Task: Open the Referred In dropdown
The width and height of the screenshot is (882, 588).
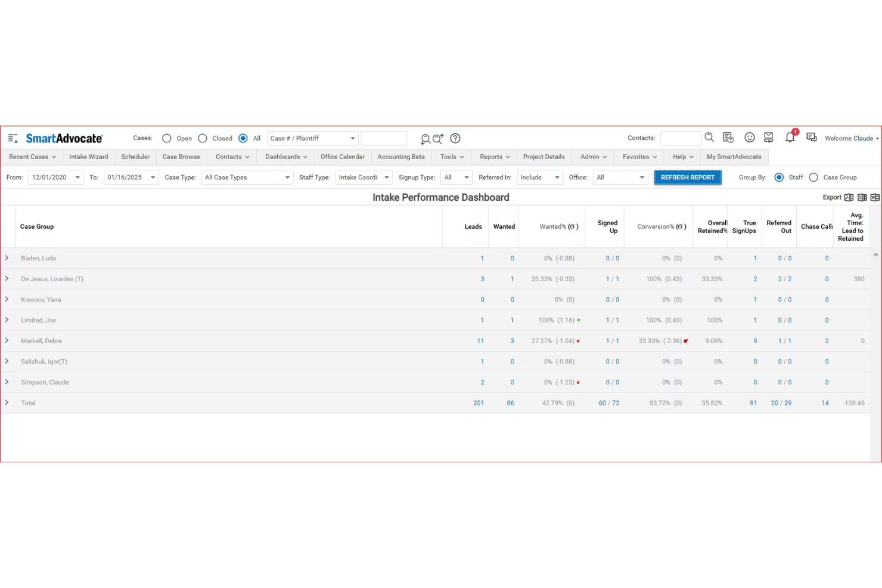Action: coord(540,178)
